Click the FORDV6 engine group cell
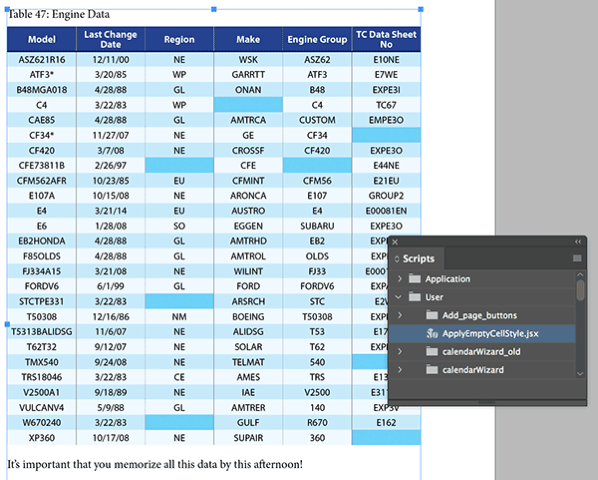This screenshot has height=480, width=598. [317, 286]
